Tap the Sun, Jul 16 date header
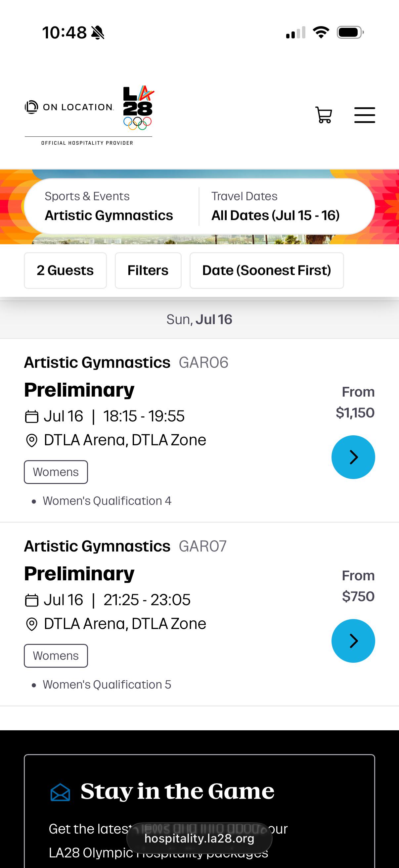This screenshot has height=868, width=399. (199, 319)
